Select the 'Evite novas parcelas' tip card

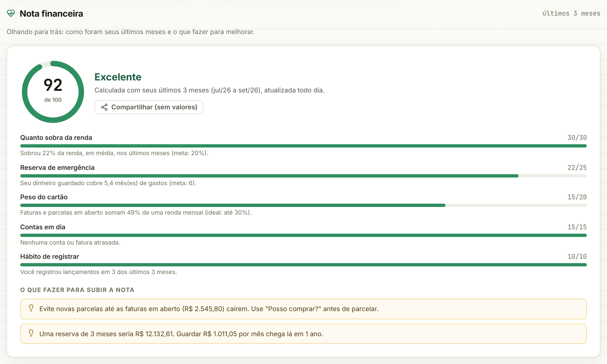point(303,309)
